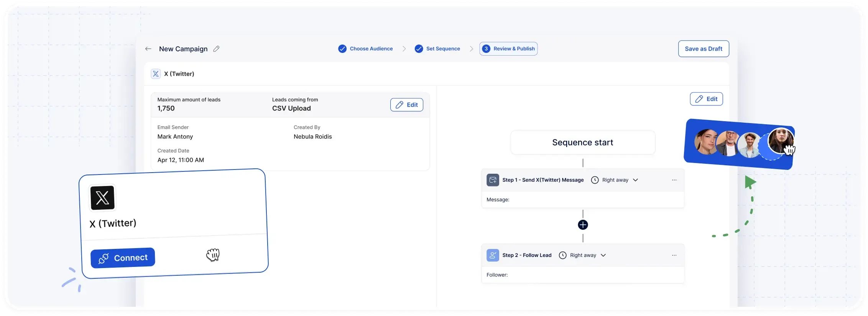Click the small X (Twitter) header icon
This screenshot has width=868, height=316.
tap(156, 74)
